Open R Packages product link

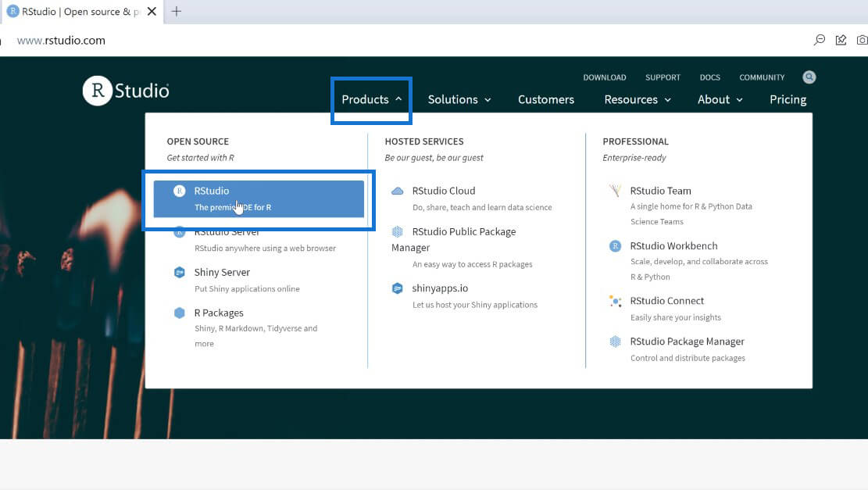pos(219,313)
